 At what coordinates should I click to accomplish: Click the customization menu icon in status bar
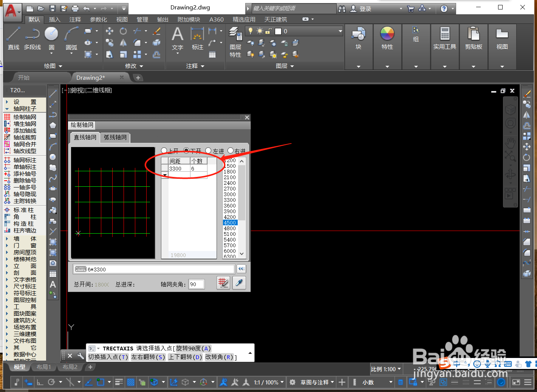coord(528,382)
